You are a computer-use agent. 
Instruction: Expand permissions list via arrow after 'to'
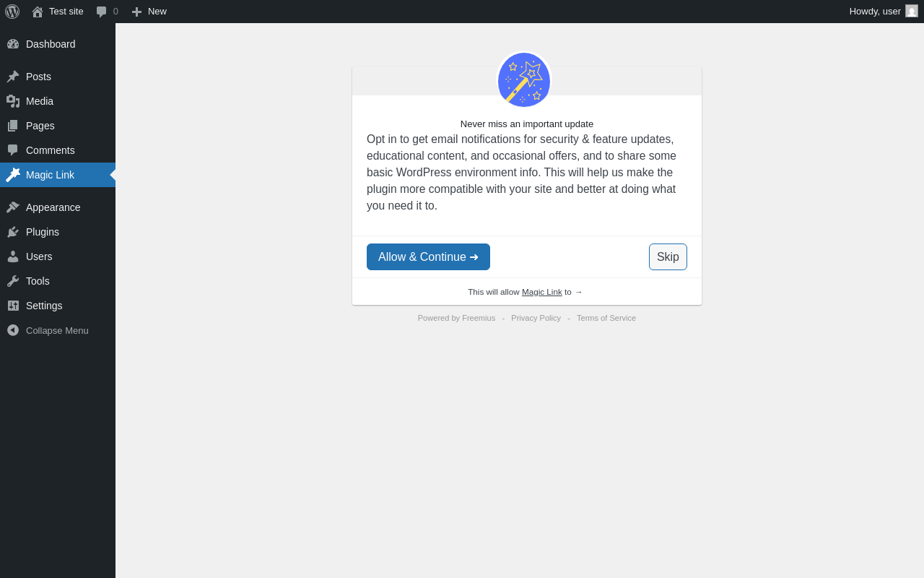[x=578, y=292]
